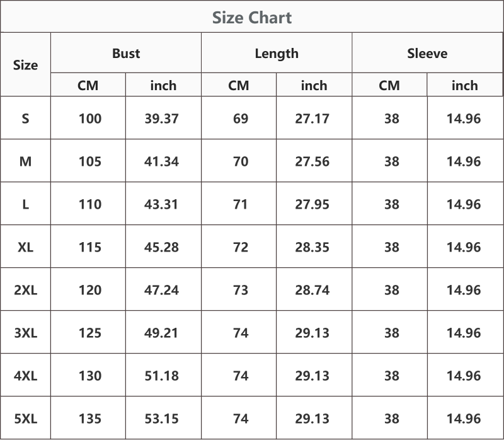The width and height of the screenshot is (504, 440).
Task: Click the Size header cell
Action: pos(25,65)
